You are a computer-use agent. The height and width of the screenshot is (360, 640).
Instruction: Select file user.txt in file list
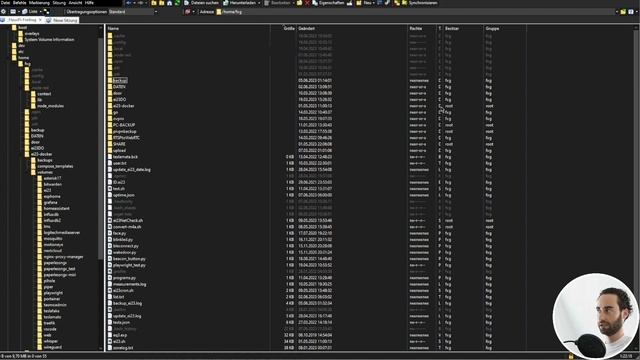(x=120, y=163)
